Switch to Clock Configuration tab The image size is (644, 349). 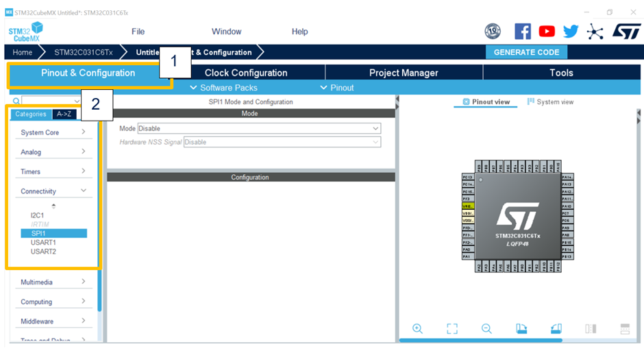246,73
